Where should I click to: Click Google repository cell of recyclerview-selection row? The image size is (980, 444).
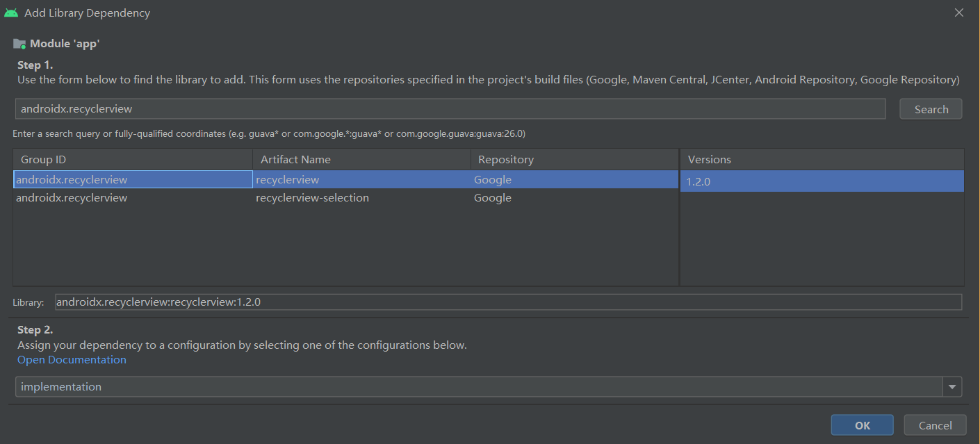(x=574, y=198)
